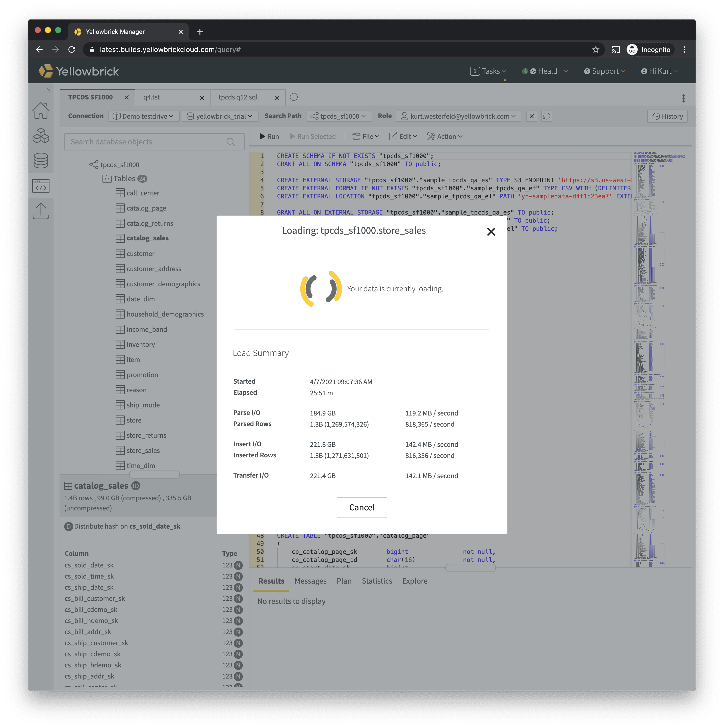Viewport: 724px width, 728px height.
Task: Open the tpcds_sf1000 search path dropdown
Action: 339,116
